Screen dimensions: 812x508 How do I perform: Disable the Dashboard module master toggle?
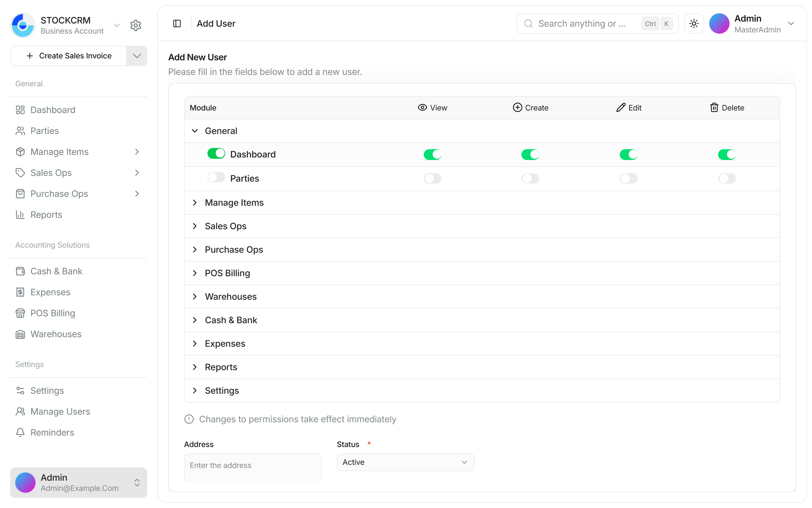216,154
